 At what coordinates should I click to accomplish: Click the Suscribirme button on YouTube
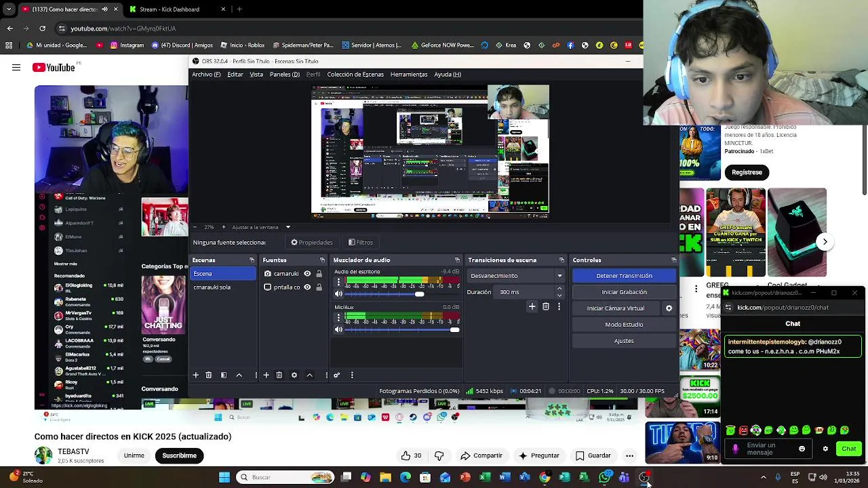[x=179, y=455]
